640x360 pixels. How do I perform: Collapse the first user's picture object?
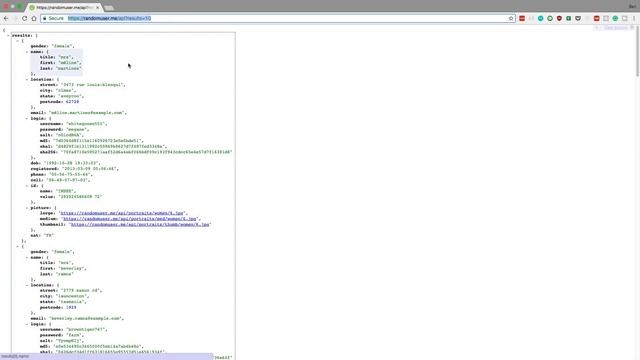click(x=27, y=208)
